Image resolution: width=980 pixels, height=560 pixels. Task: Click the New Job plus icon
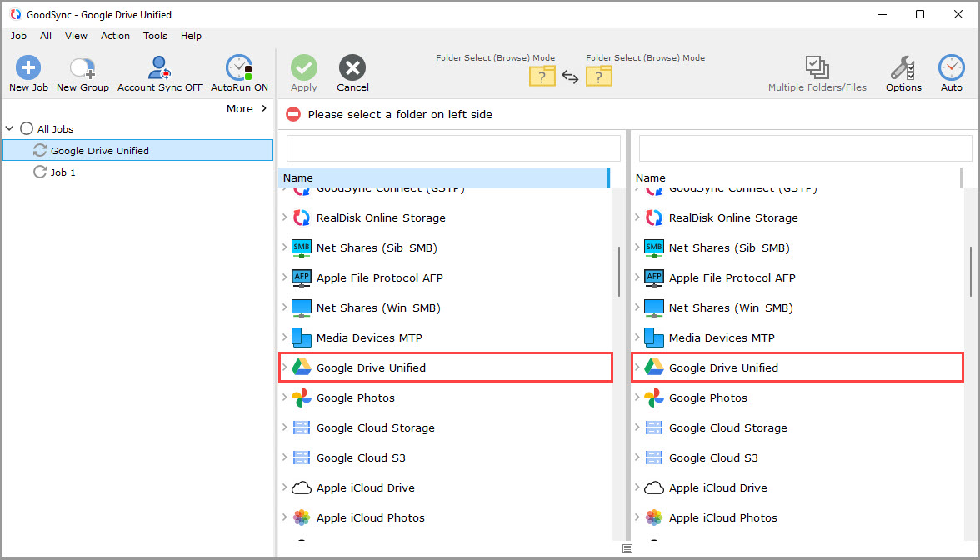pyautogui.click(x=28, y=67)
